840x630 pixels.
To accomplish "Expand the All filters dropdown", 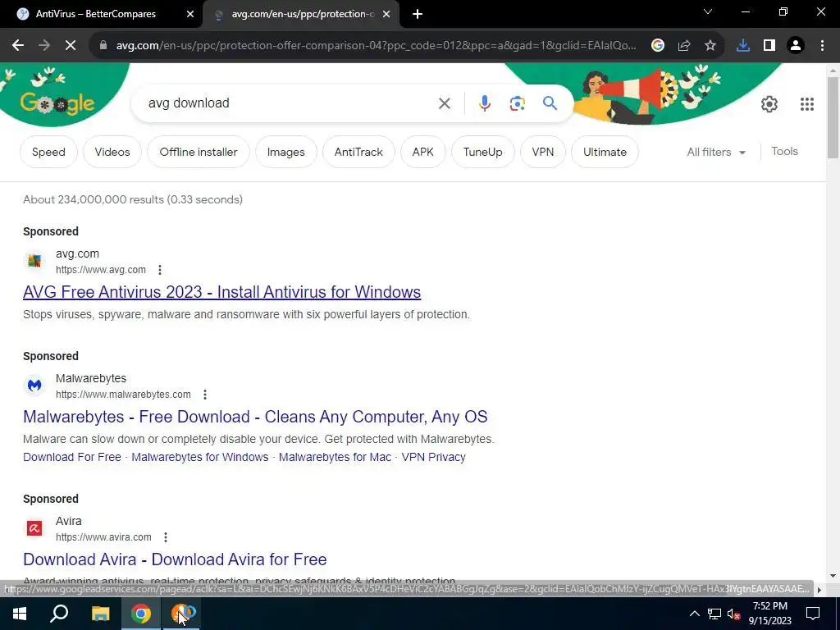I will click(715, 152).
